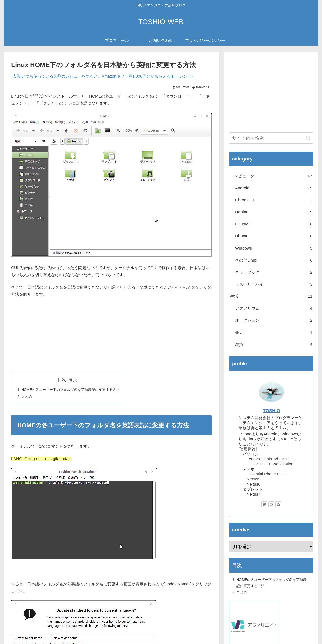
Task: Open the コンピュータ category link
Action: pos(271,176)
